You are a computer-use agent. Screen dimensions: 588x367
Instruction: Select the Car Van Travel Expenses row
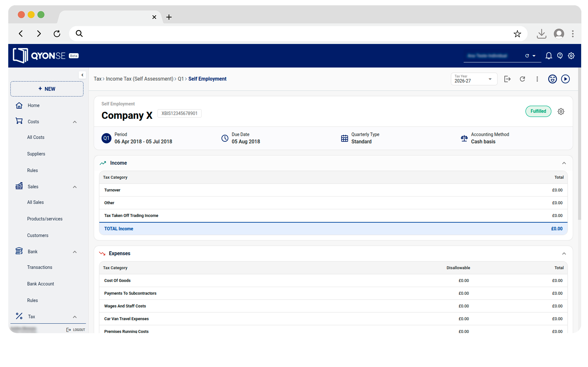pyautogui.click(x=333, y=319)
